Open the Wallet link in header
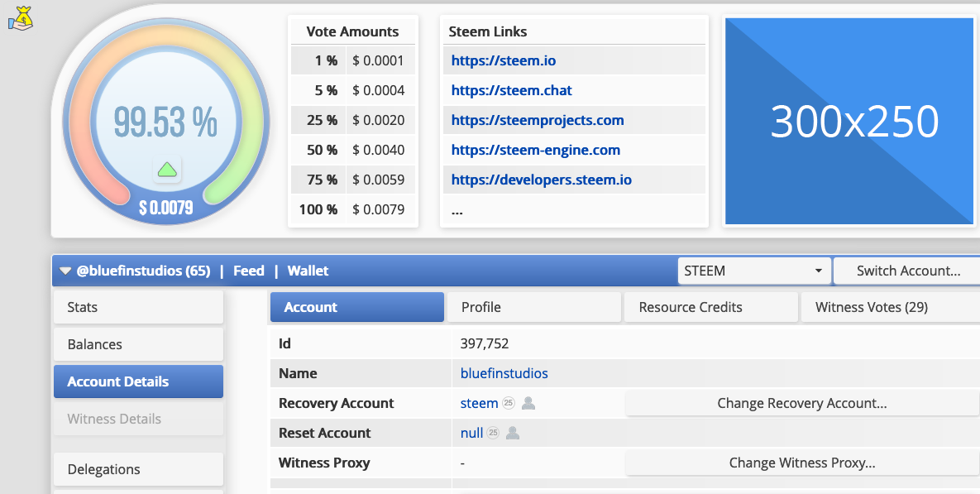This screenshot has height=494, width=980. (308, 271)
